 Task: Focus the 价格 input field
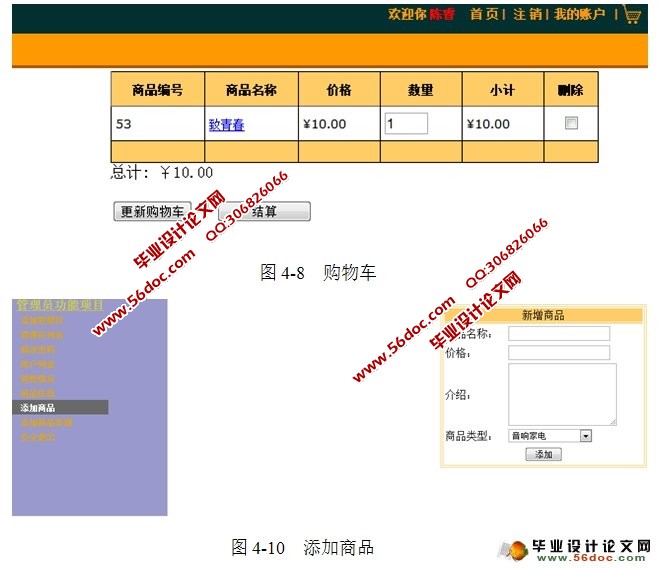click(x=559, y=353)
